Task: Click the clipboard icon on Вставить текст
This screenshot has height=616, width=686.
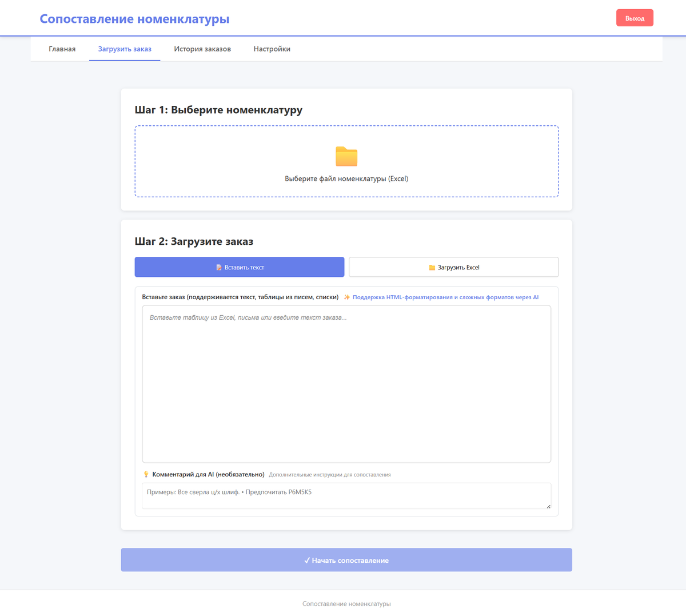Action: 219,267
